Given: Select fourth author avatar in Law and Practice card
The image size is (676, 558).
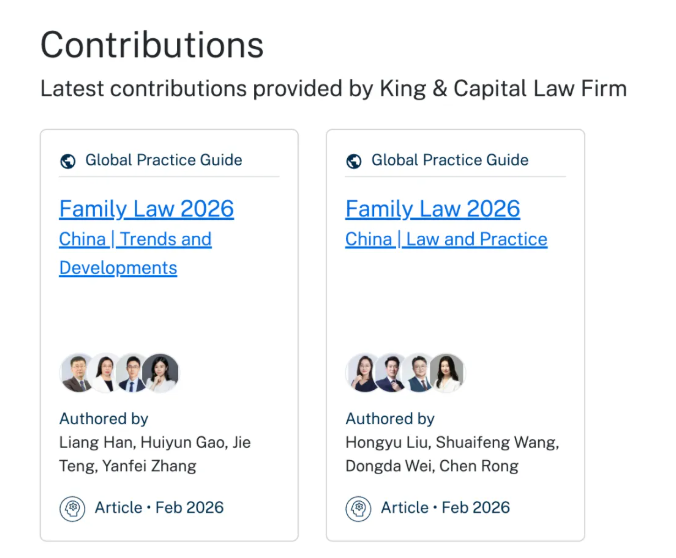Looking at the screenshot, I should tap(447, 373).
